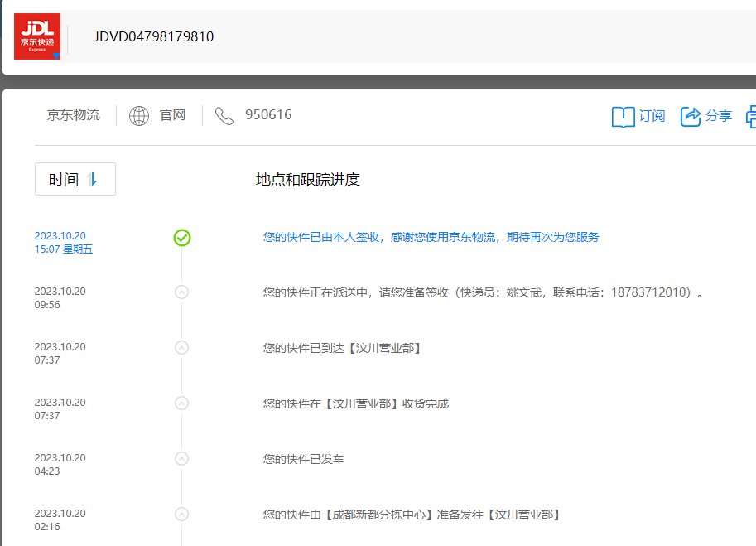Click the 您的快件已发车 message

303,459
